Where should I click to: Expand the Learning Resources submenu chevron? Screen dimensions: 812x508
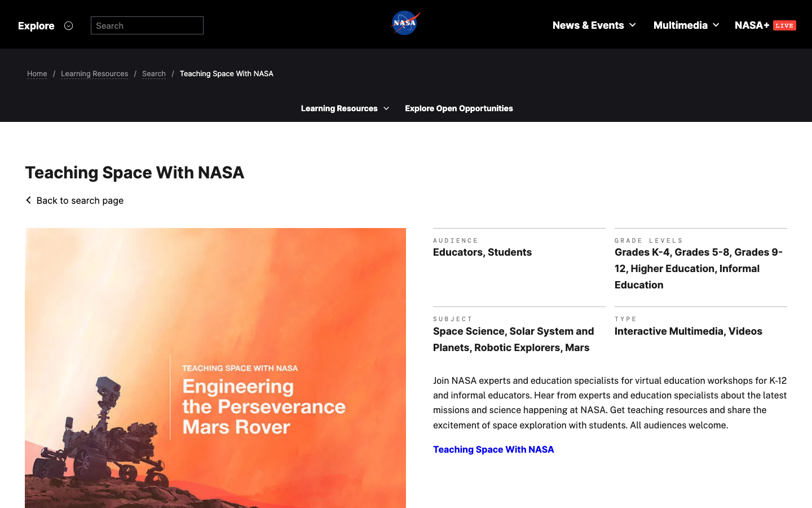click(386, 108)
